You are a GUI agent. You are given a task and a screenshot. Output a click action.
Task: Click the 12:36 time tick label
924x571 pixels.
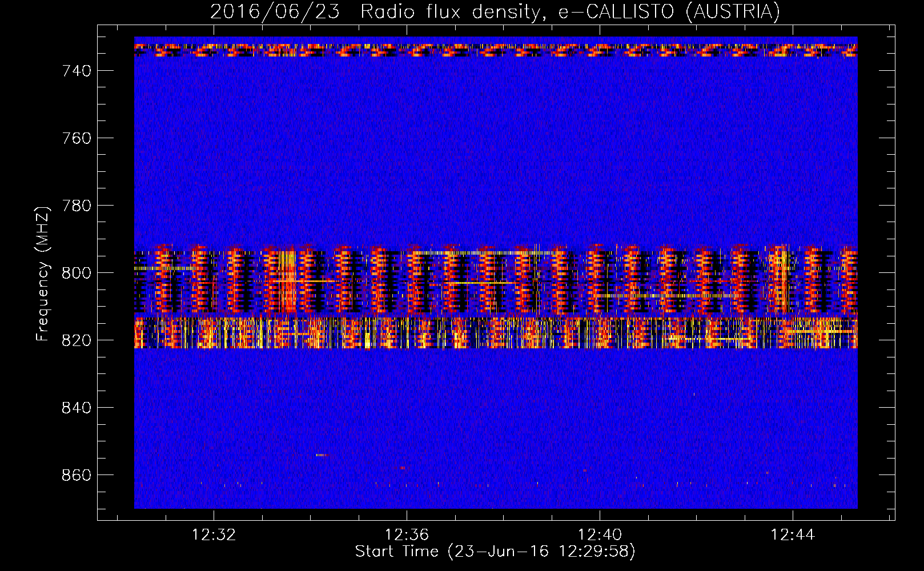(x=407, y=535)
